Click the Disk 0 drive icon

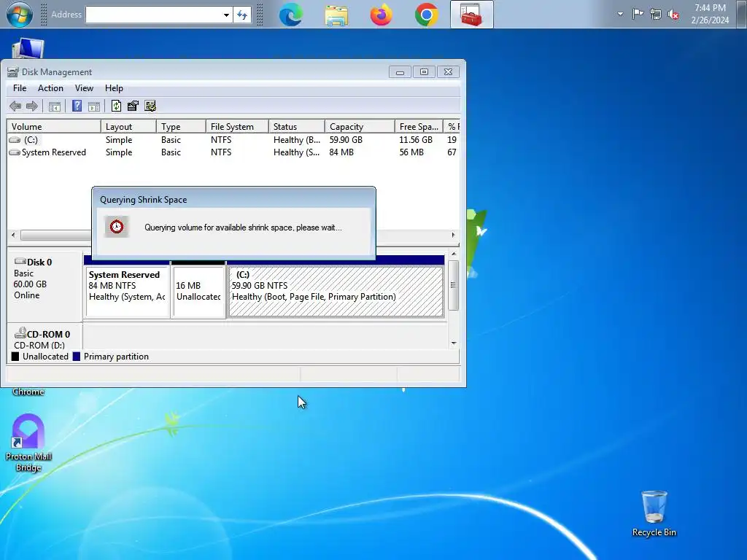(x=20, y=261)
